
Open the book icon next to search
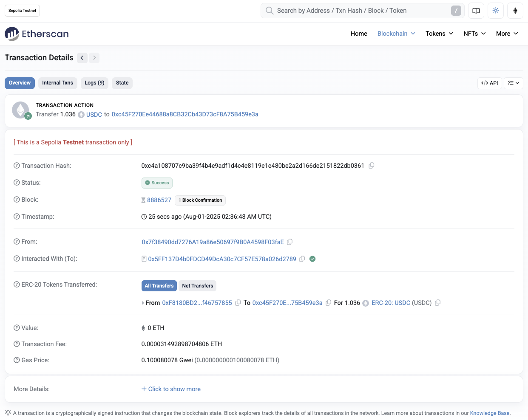[476, 11]
